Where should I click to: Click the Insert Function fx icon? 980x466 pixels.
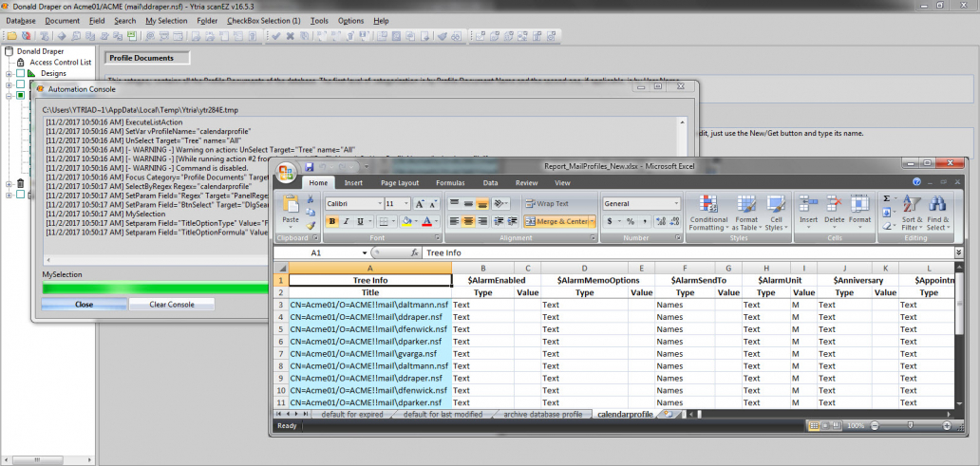pyautogui.click(x=414, y=252)
